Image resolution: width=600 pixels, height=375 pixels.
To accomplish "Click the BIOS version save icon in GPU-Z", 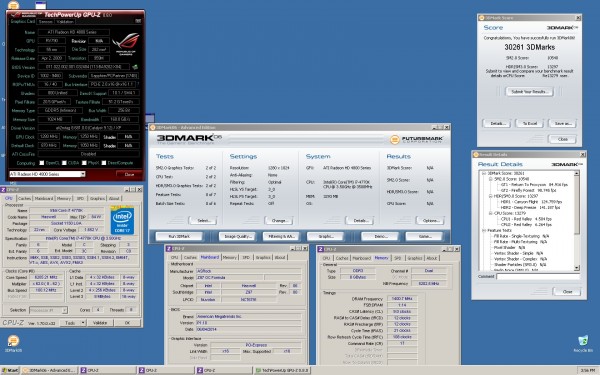I will click(135, 67).
